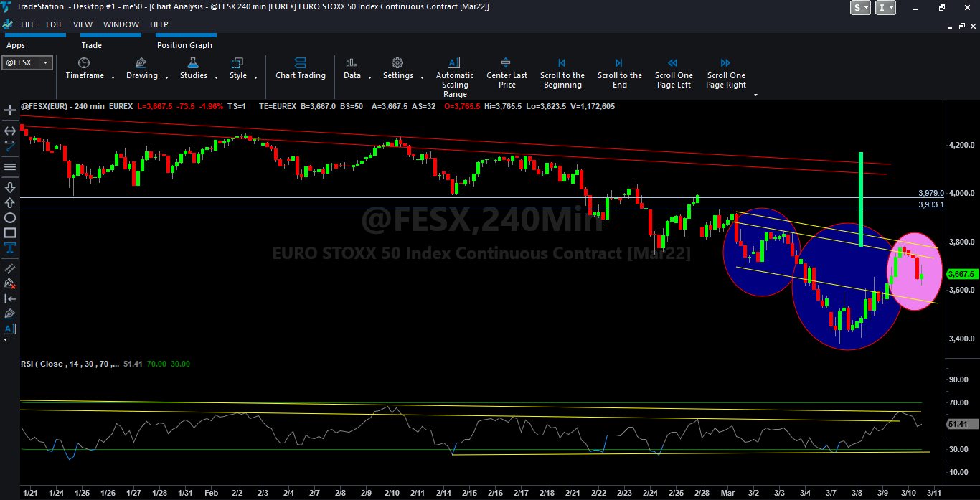Select the horizontal lines drawing tool
The image size is (980, 500).
[10, 166]
